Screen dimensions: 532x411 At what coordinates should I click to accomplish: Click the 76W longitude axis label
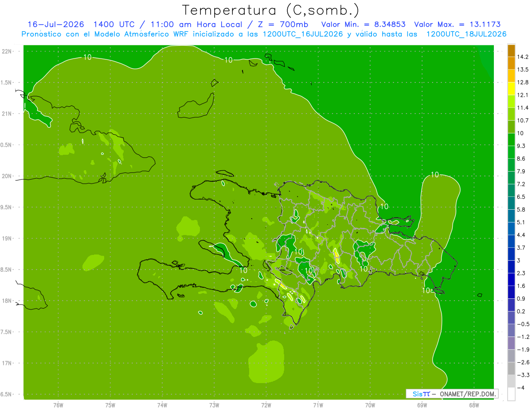point(58,405)
